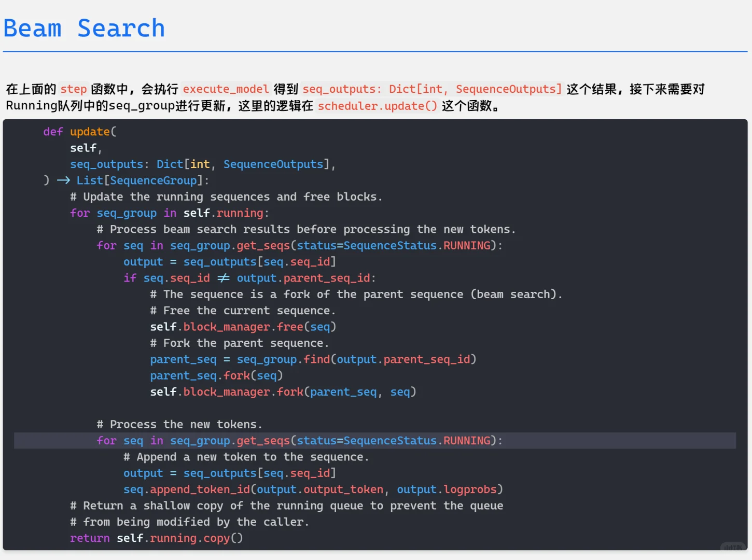The width and height of the screenshot is (752, 560).
Task: Click the seq_outputs parameter line inside the code block
Action: 203,164
